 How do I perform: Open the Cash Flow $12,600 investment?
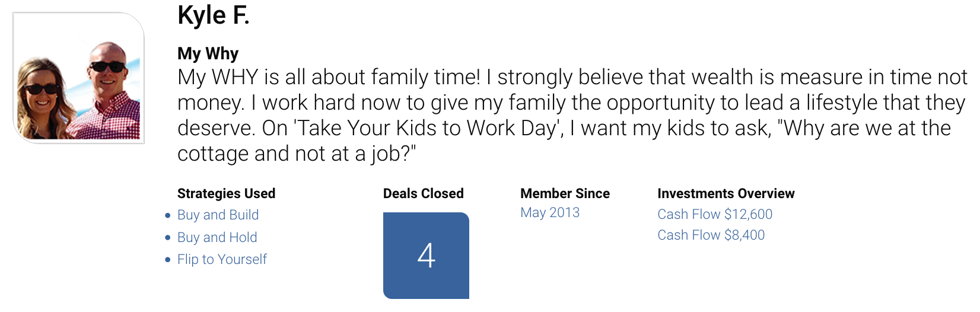pos(715,214)
